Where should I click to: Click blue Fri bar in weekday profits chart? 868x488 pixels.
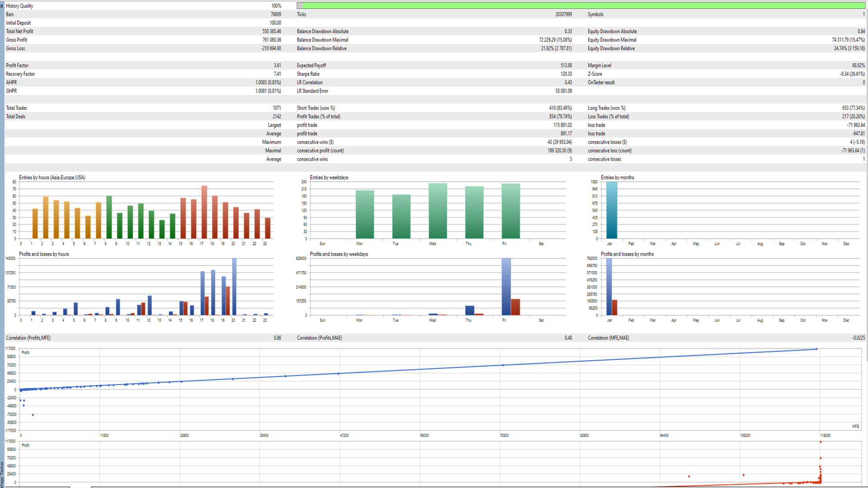[x=506, y=287]
